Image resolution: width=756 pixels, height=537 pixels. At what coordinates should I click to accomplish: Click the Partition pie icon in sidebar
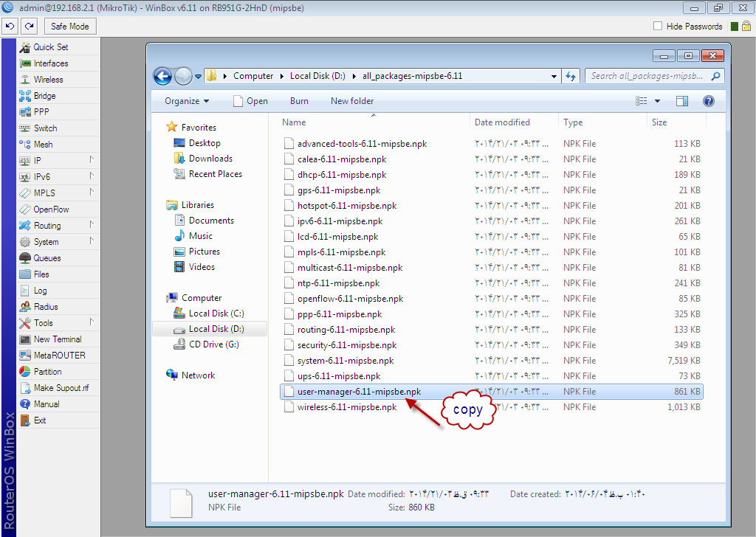[x=25, y=372]
